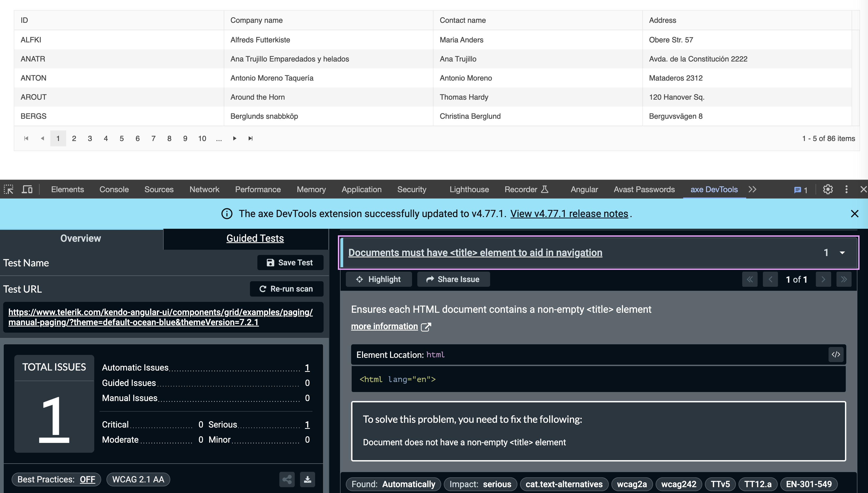Click the share results icon
This screenshot has height=493, width=868.
point(287,479)
